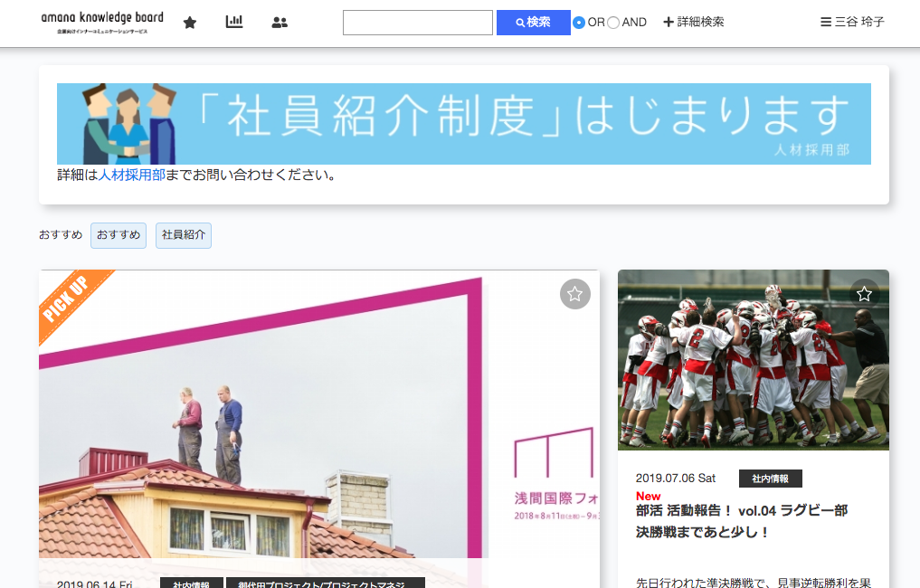Select the おすすめ tag button
The width and height of the screenshot is (920, 588).
[x=119, y=235]
